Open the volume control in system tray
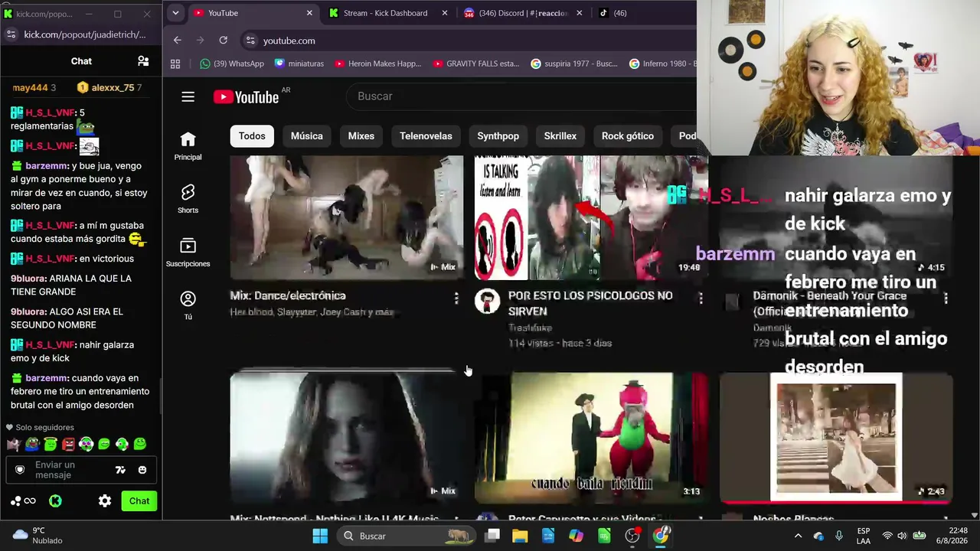 [902, 536]
